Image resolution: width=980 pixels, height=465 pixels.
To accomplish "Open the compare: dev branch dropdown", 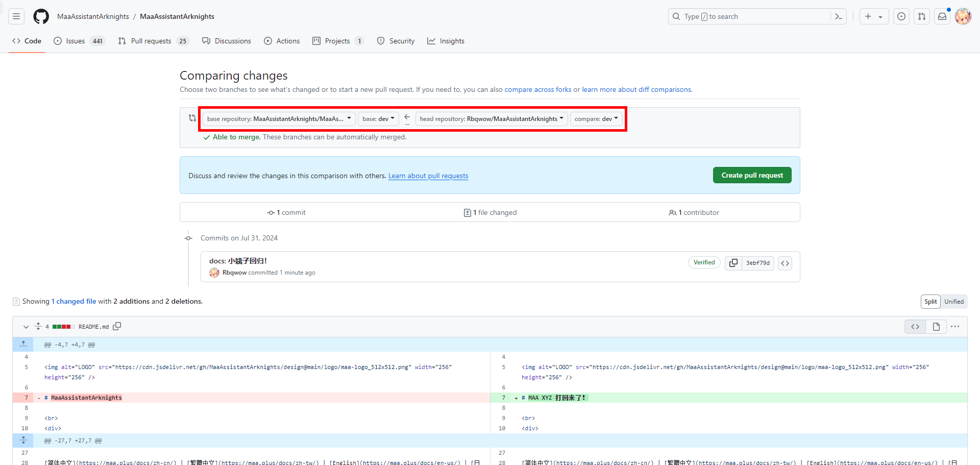I will point(596,119).
